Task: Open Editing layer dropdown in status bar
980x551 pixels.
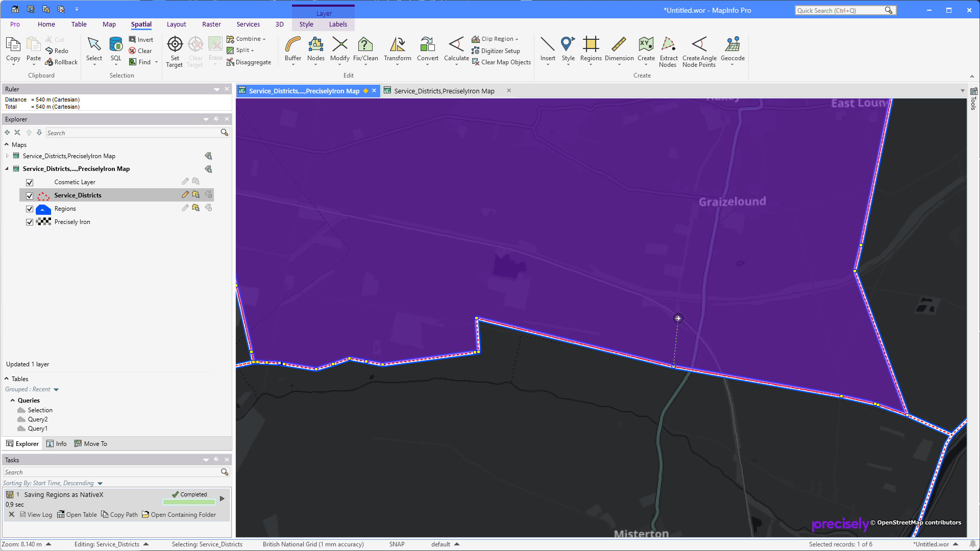Action: (146, 544)
